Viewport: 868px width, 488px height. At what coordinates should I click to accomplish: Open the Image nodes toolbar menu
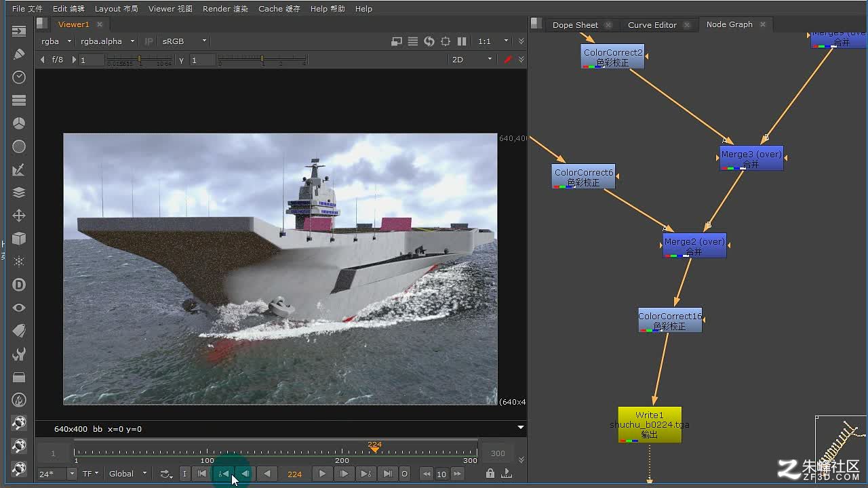click(x=19, y=31)
